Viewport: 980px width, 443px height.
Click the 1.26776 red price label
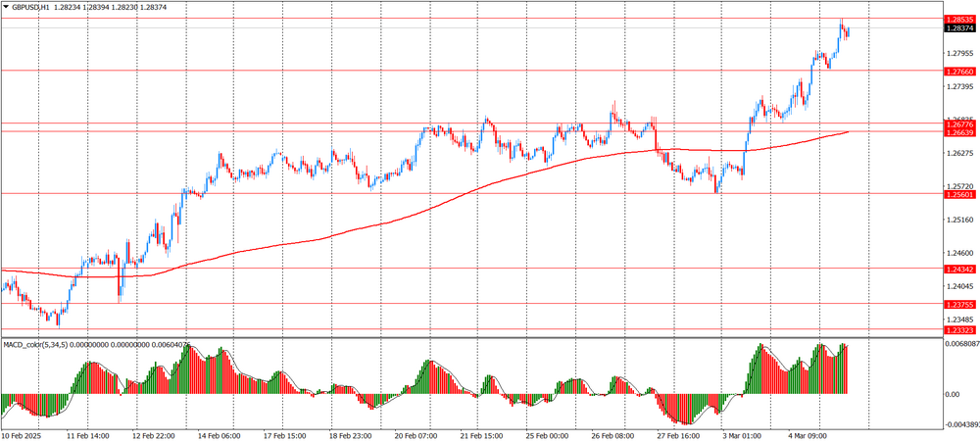coord(959,124)
